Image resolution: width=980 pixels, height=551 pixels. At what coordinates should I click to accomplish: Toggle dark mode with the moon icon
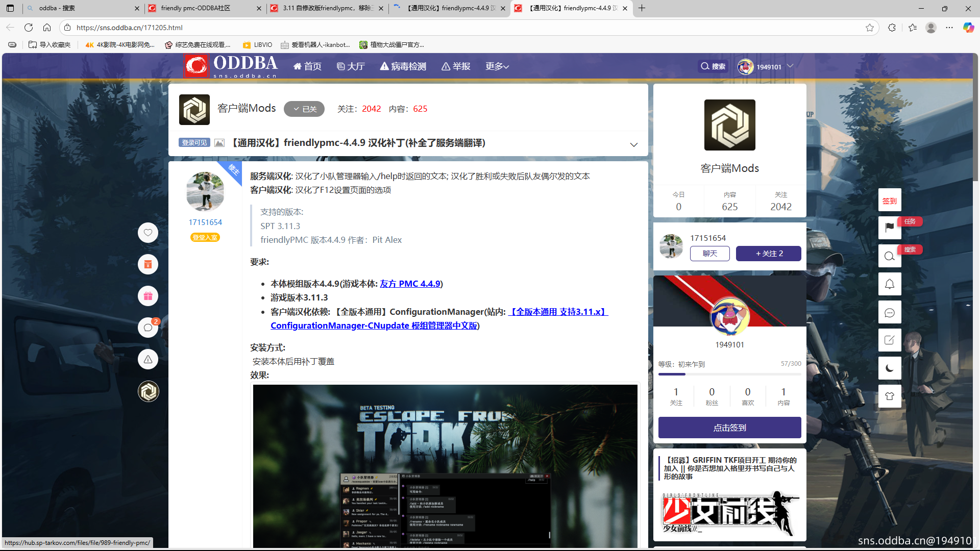(890, 368)
